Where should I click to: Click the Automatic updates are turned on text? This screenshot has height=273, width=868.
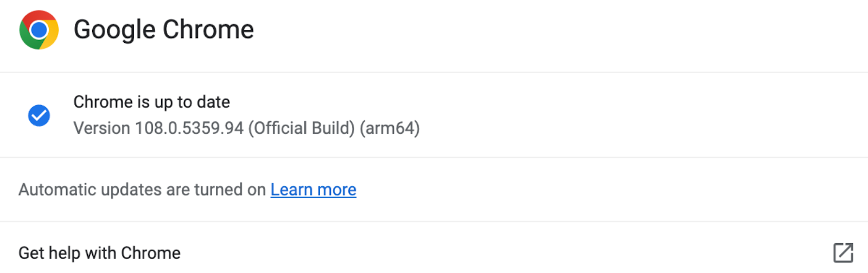(142, 190)
